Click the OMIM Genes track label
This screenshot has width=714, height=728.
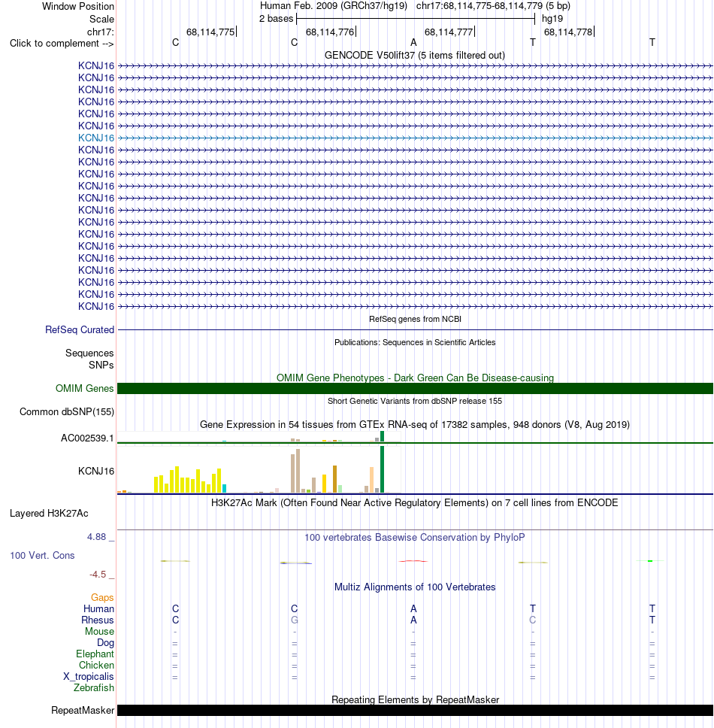point(84,388)
